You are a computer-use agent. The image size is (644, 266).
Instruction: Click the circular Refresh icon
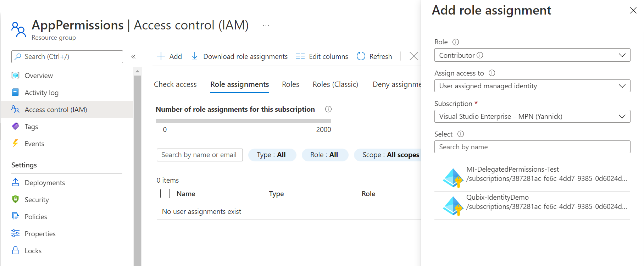click(361, 56)
